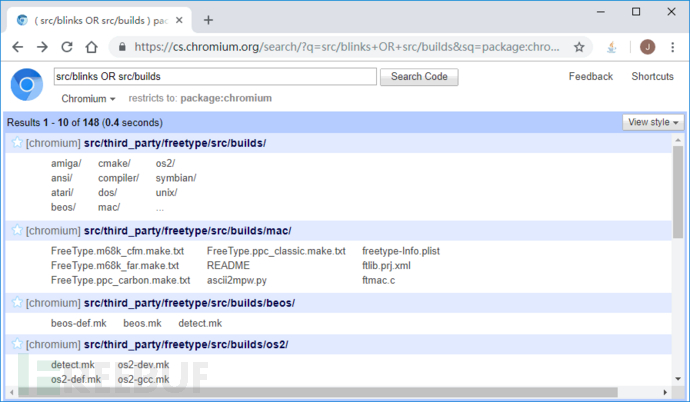Viewport: 690px width, 402px height.
Task: Click the Search Code button
Action: [419, 77]
